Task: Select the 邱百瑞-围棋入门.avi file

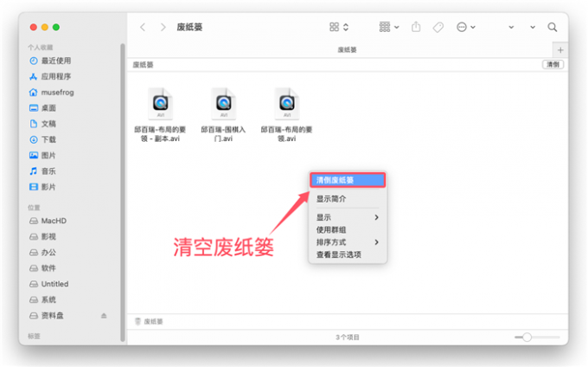Action: click(223, 115)
